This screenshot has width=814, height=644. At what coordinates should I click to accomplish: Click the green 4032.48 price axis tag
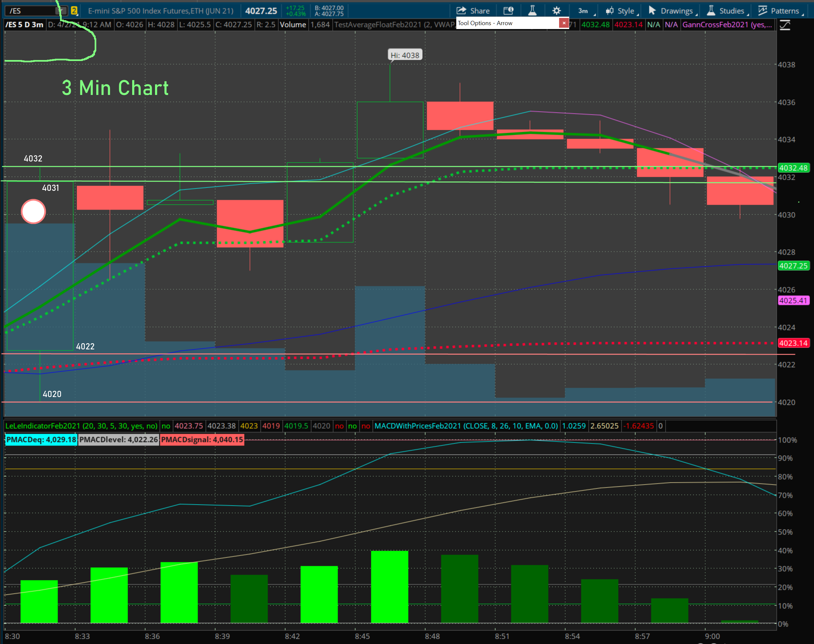coord(793,168)
